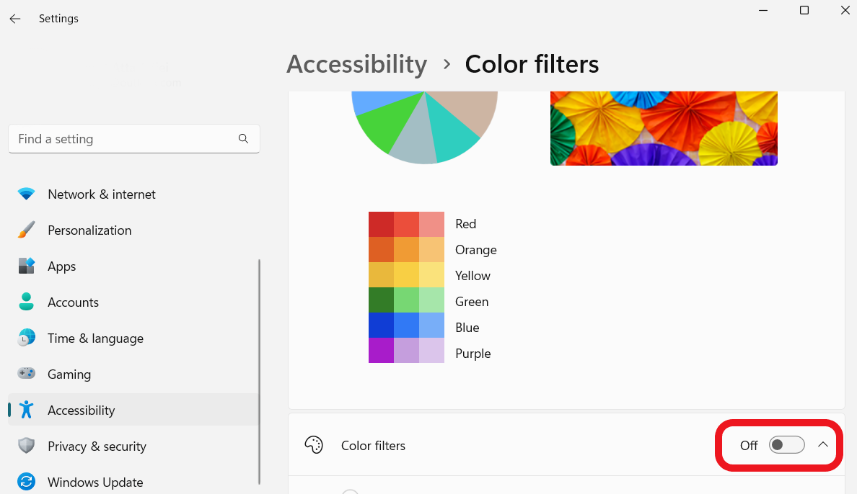Click the Time & language clock icon
The height and width of the screenshot is (494, 857).
coord(27,338)
